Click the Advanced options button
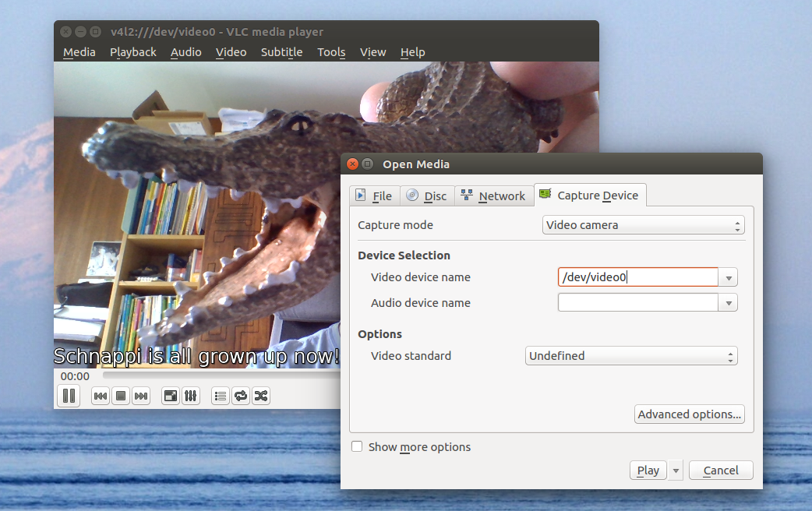This screenshot has width=812, height=511. pos(689,414)
